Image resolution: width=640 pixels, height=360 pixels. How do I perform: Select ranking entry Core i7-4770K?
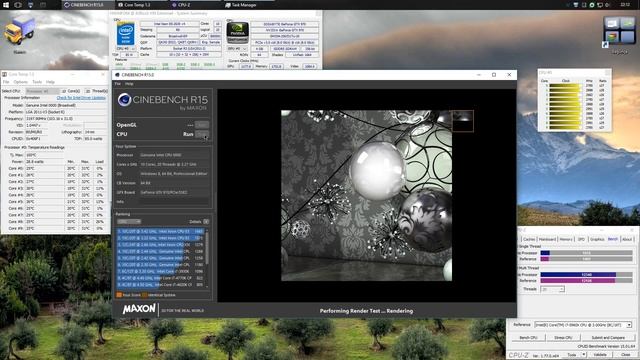(x=160, y=278)
